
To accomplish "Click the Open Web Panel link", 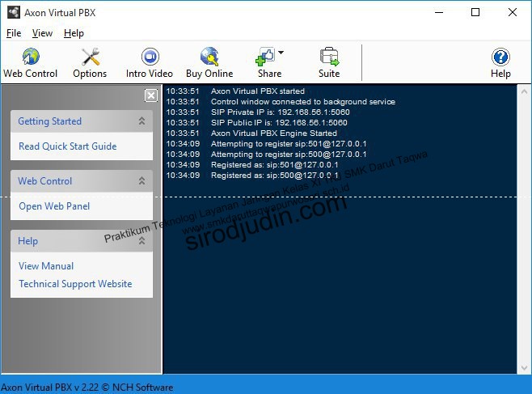I will 54,206.
